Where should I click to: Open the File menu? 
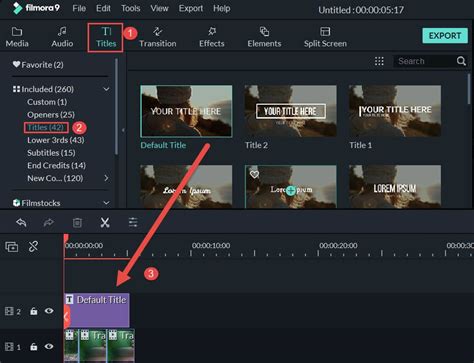(79, 8)
